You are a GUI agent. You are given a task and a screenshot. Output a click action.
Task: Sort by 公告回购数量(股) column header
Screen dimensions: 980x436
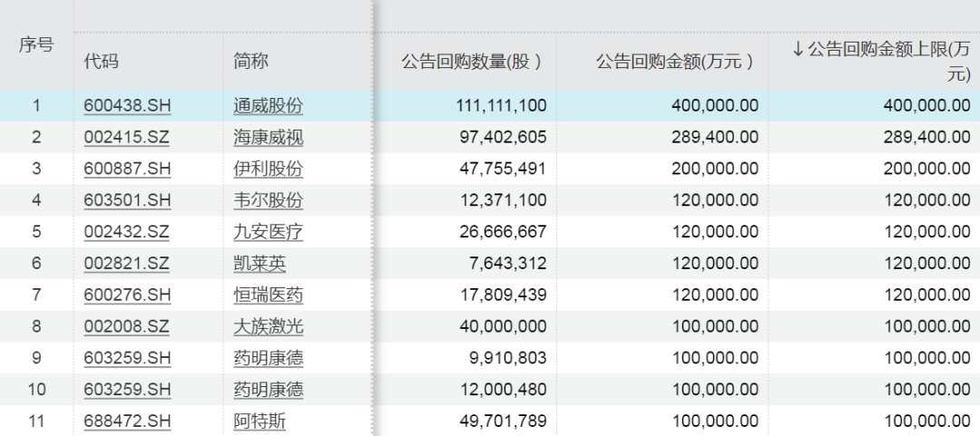(472, 62)
